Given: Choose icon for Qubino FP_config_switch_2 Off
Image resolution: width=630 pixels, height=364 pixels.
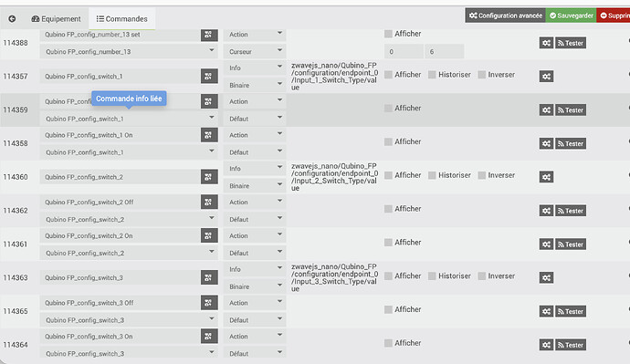Looking at the screenshot, I should tap(209, 203).
